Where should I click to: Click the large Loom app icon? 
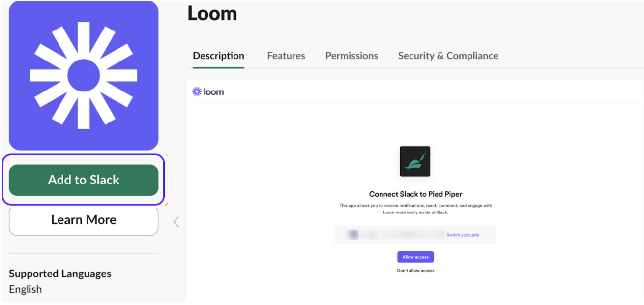(x=84, y=76)
